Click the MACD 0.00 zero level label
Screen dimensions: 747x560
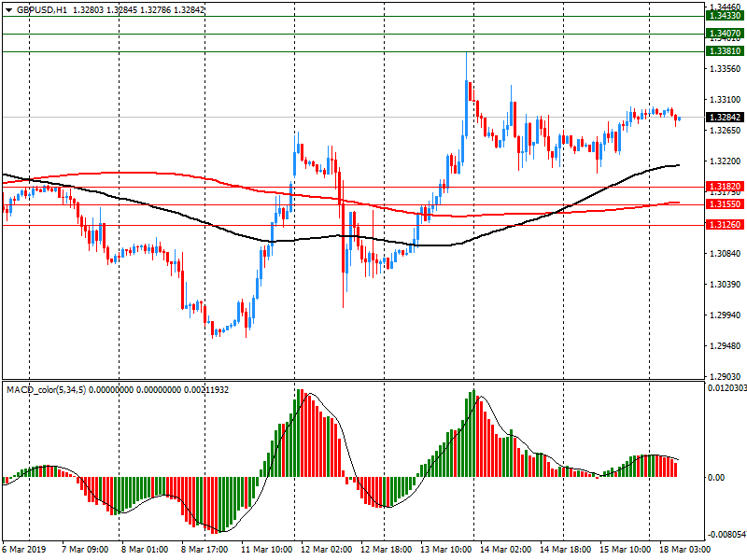click(x=714, y=477)
